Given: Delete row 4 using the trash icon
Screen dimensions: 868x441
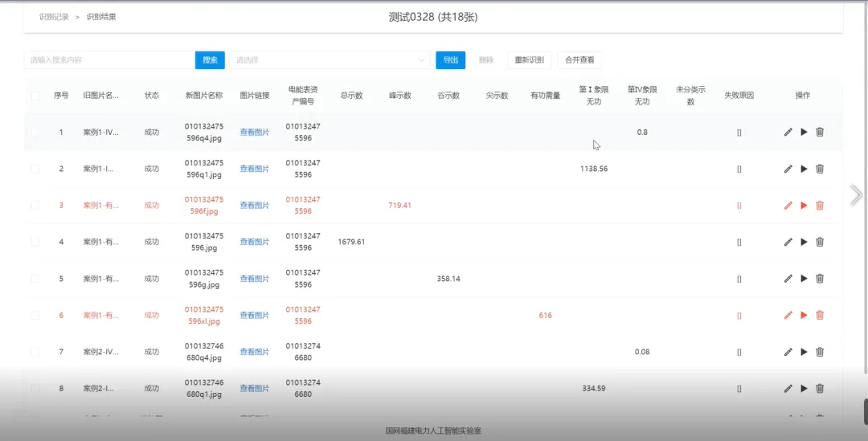Looking at the screenshot, I should [x=820, y=242].
